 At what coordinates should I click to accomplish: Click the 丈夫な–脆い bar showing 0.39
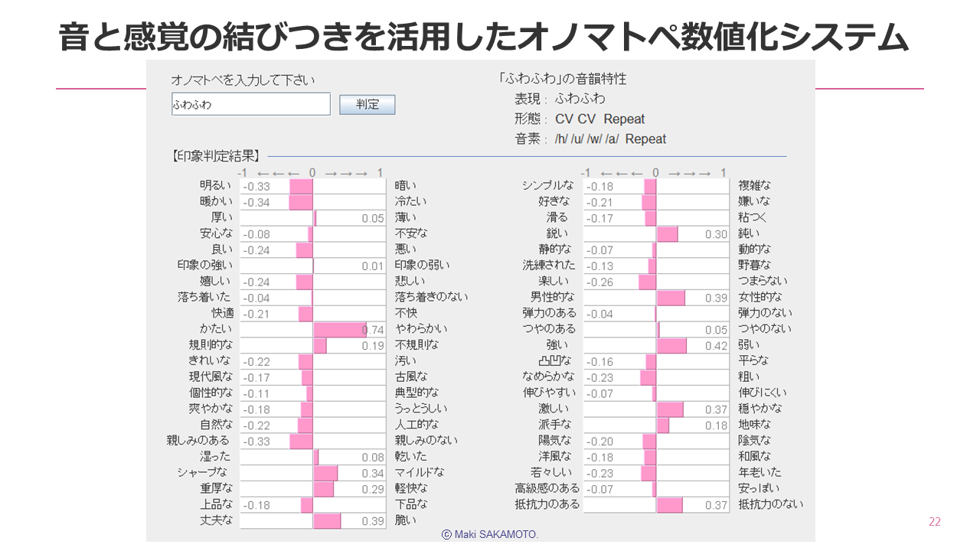328,520
